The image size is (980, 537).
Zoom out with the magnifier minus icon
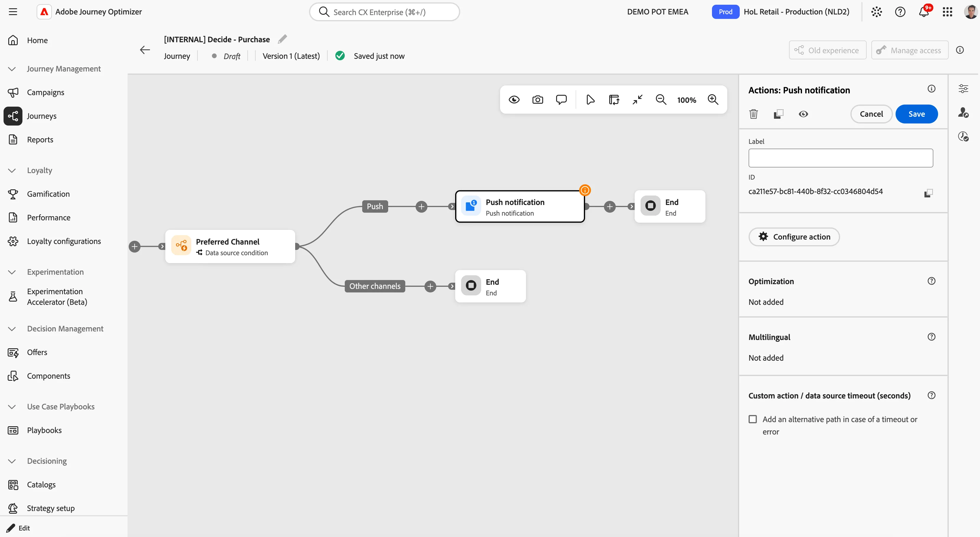[661, 100]
